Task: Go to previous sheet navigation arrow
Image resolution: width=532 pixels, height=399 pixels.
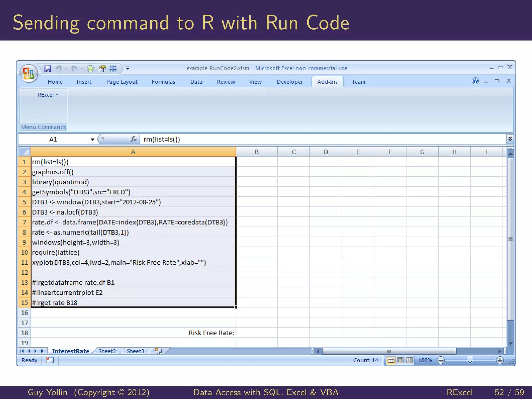Action: 29,351
